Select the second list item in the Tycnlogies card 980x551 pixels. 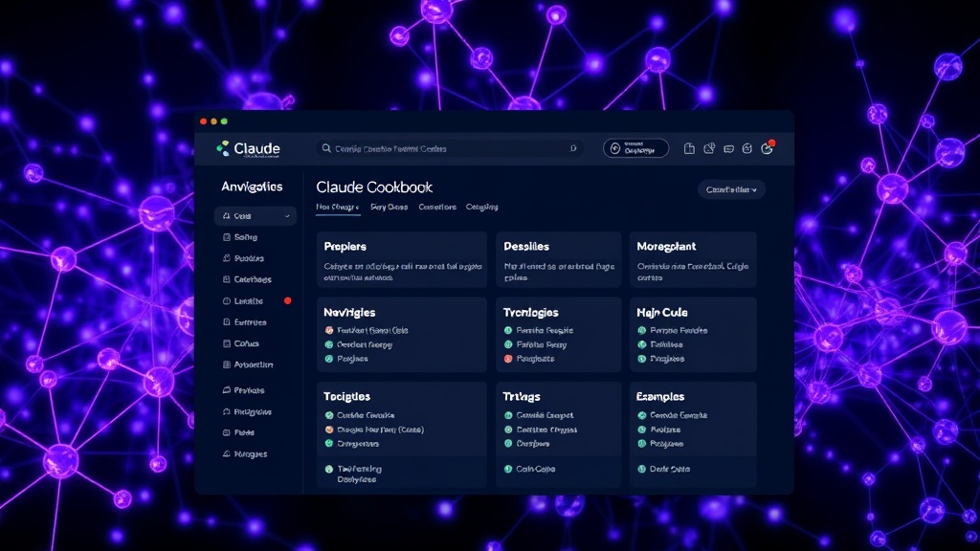(536, 344)
